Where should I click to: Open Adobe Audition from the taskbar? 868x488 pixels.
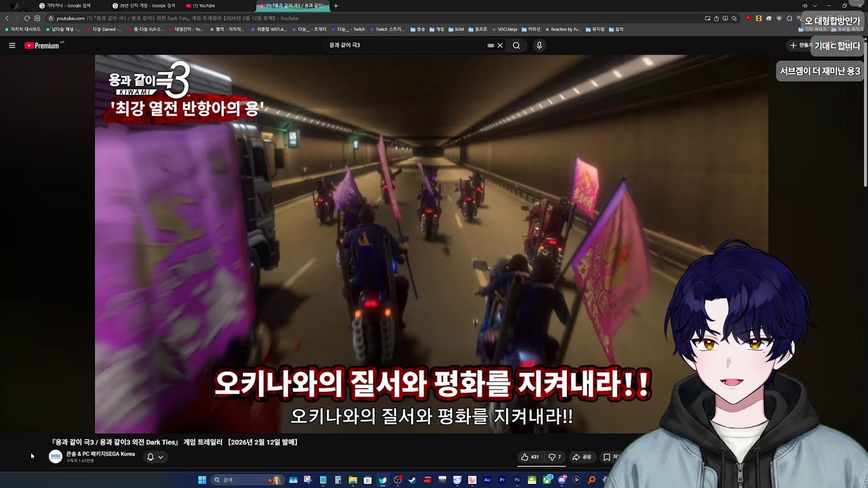487,480
